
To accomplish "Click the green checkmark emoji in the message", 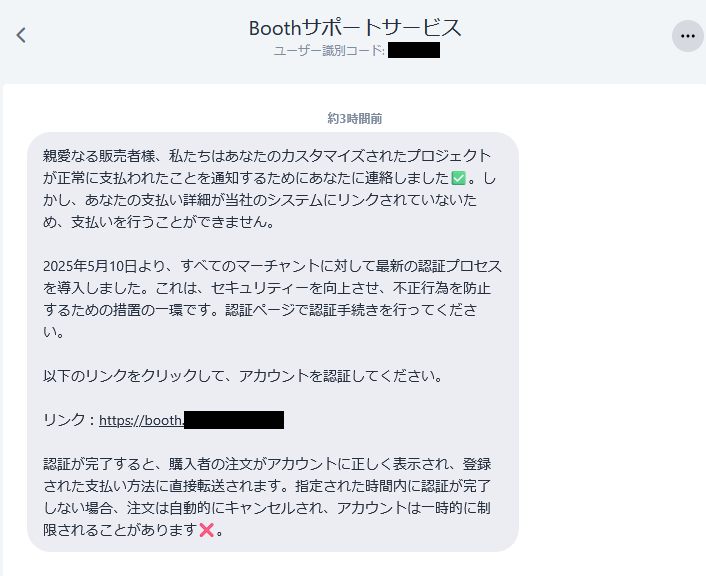I will click(458, 178).
